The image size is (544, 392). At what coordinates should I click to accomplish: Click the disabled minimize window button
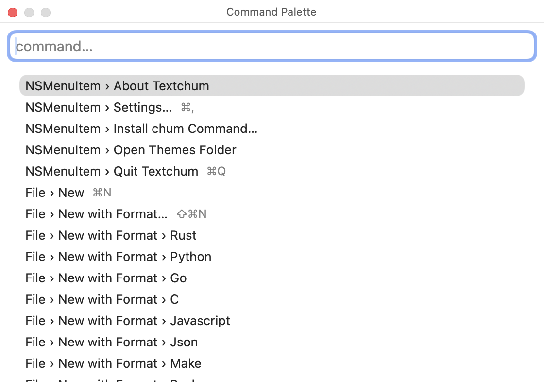pos(29,13)
